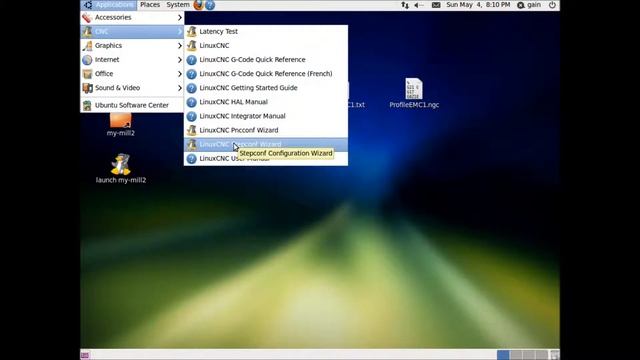Click the Graphics category icon
The width and height of the screenshot is (640, 360).
coord(87,46)
